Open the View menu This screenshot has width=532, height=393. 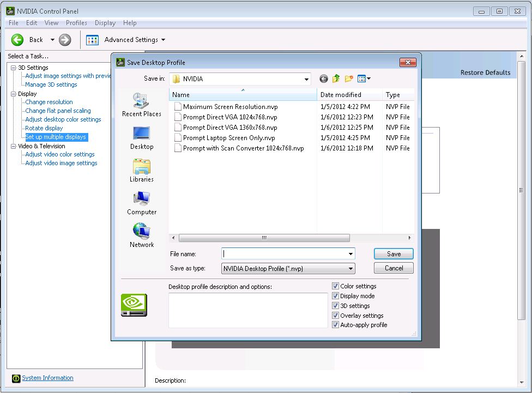click(51, 23)
